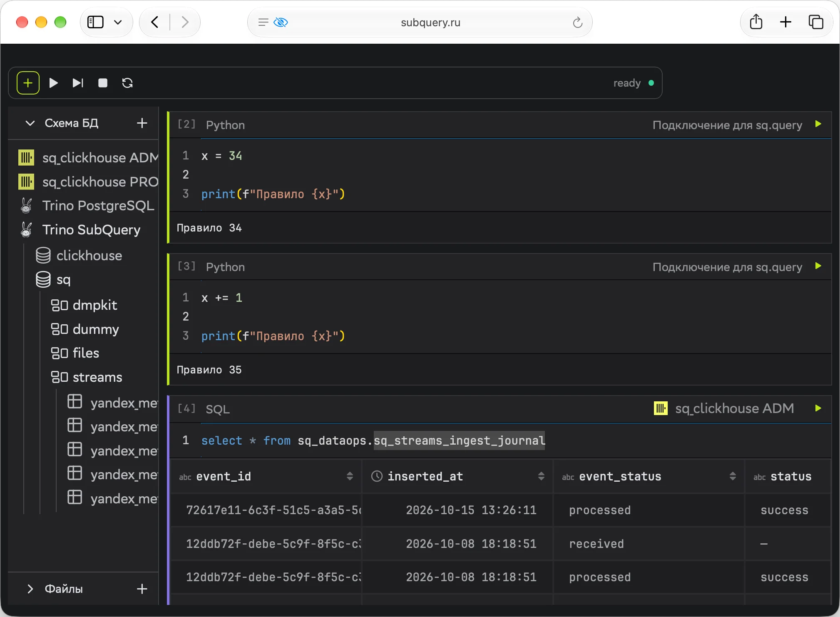
Task: Sort the event_id column
Action: pos(350,476)
